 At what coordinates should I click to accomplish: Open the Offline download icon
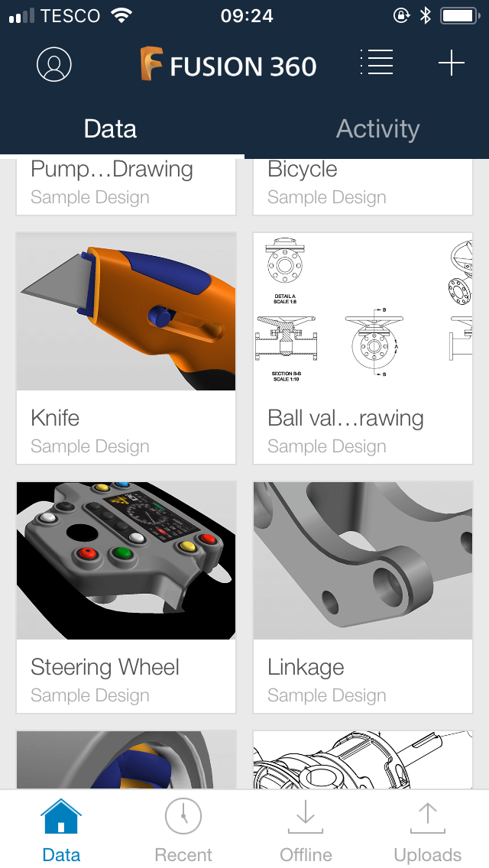tap(306, 817)
